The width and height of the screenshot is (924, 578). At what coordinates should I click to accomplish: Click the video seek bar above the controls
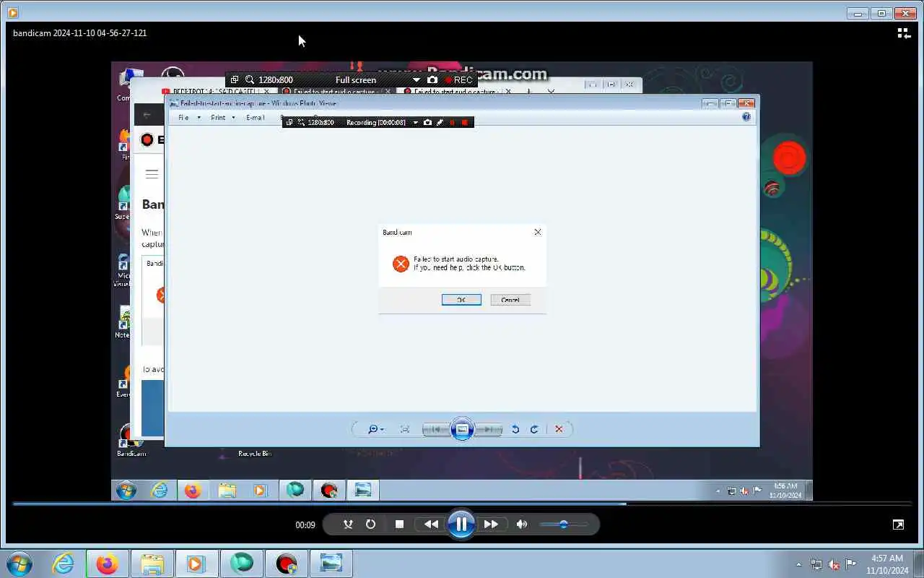pyautogui.click(x=462, y=504)
